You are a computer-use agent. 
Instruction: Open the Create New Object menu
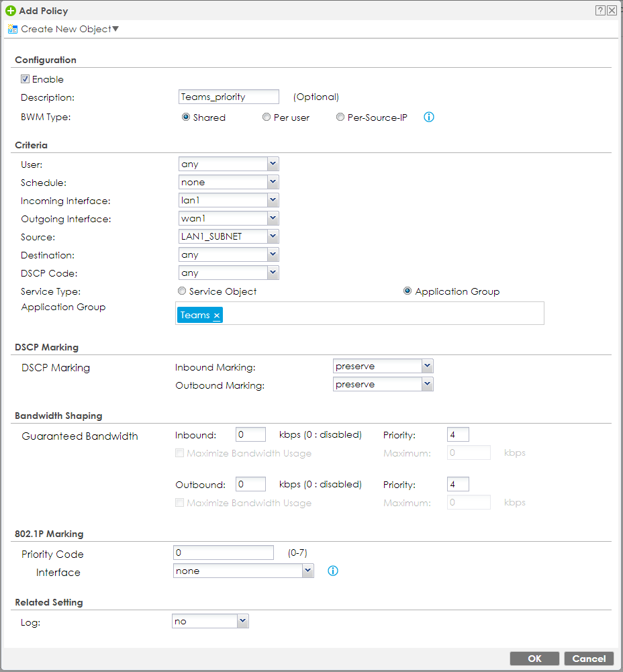pyautogui.click(x=64, y=29)
